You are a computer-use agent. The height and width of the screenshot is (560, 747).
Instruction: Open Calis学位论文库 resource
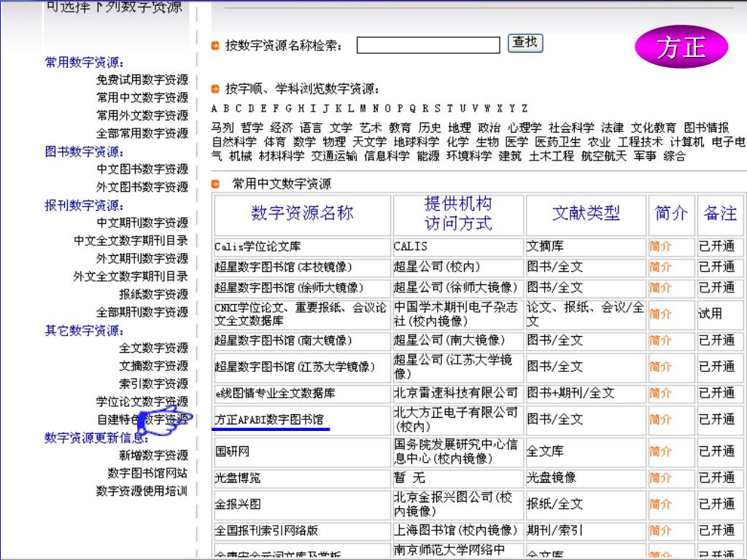[x=258, y=246]
